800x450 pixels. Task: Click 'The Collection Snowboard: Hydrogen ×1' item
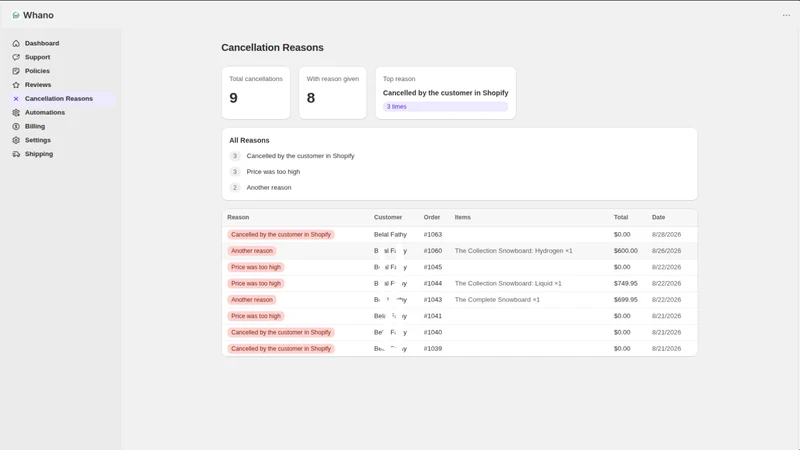click(x=513, y=251)
